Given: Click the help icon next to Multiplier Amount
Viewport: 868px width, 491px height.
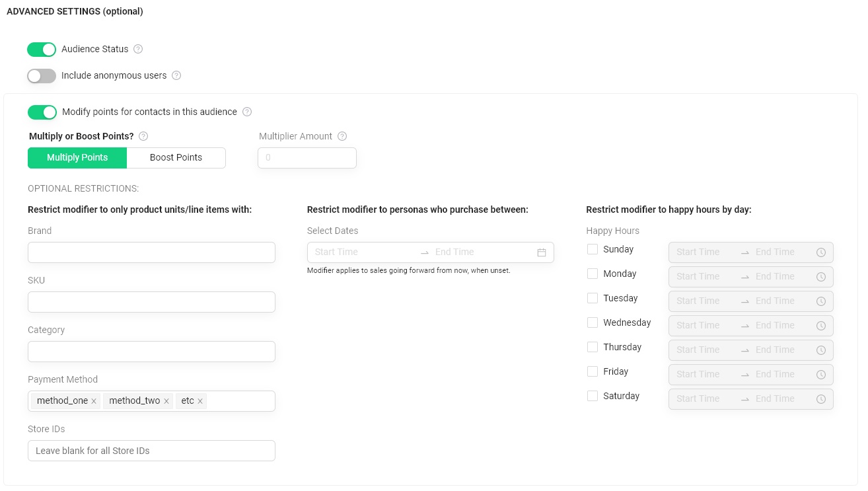Looking at the screenshot, I should [342, 136].
